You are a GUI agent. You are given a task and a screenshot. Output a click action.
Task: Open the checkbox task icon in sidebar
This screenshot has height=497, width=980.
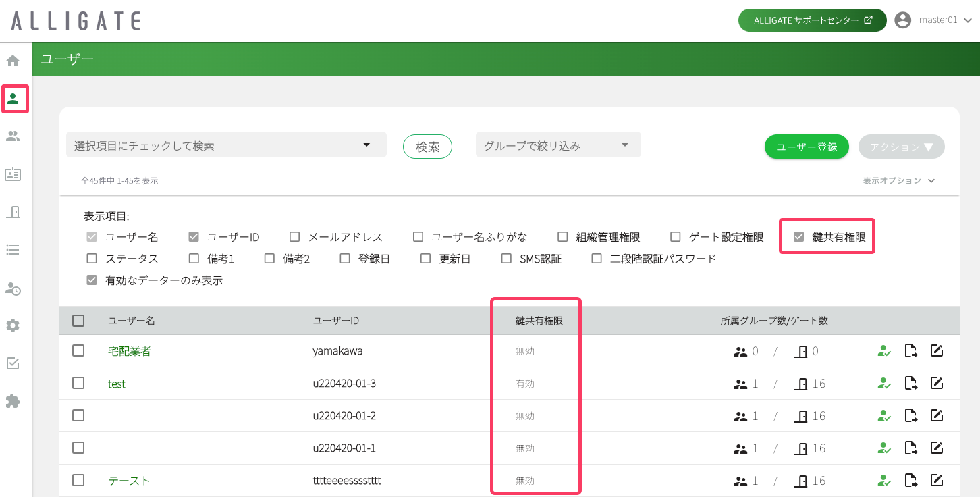(13, 363)
